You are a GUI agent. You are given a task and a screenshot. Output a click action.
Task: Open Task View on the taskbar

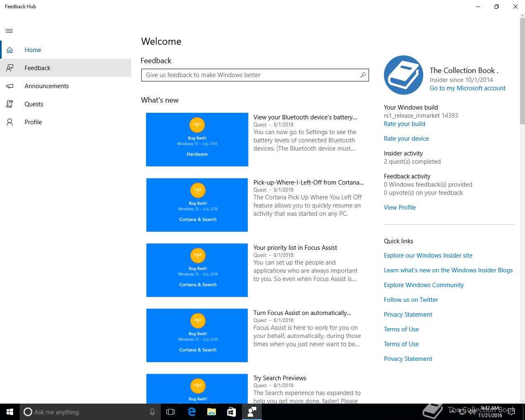(x=171, y=412)
